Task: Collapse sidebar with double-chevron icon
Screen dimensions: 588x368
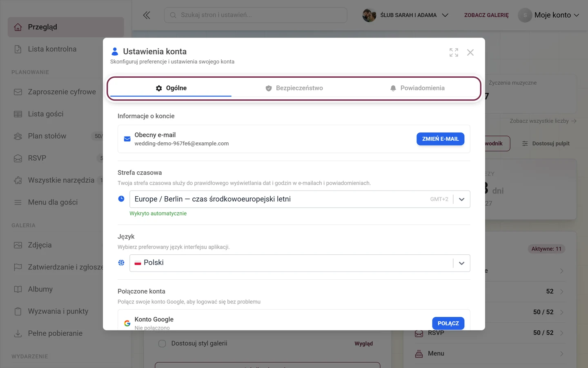Action: 147,15
